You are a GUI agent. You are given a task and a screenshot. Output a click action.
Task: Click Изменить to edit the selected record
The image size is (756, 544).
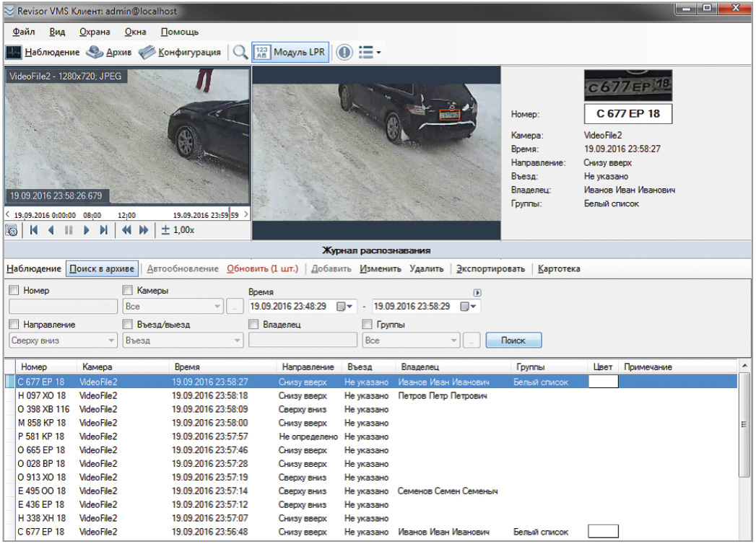point(381,269)
